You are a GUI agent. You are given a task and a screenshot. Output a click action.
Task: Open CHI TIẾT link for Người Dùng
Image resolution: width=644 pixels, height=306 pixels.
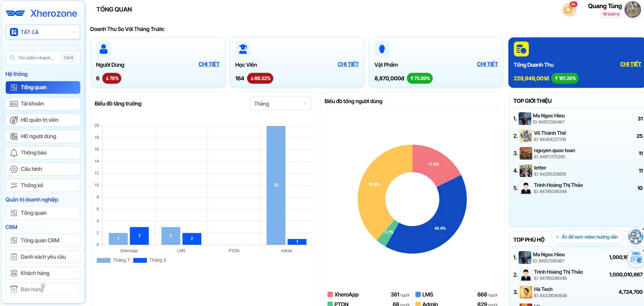pos(209,64)
